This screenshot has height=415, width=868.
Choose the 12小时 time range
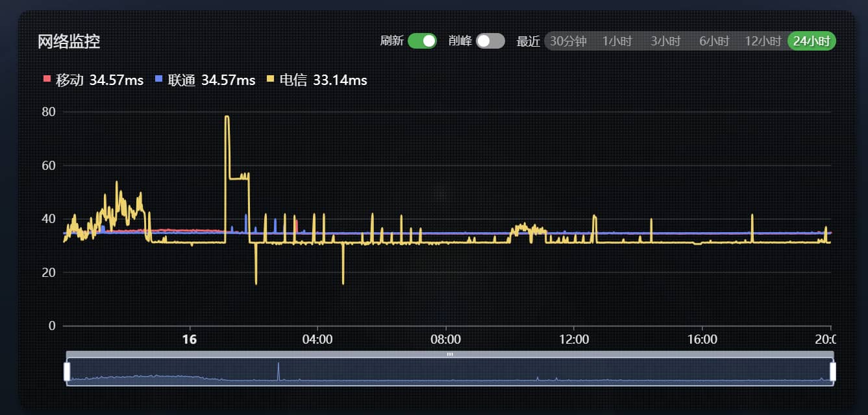click(x=763, y=41)
